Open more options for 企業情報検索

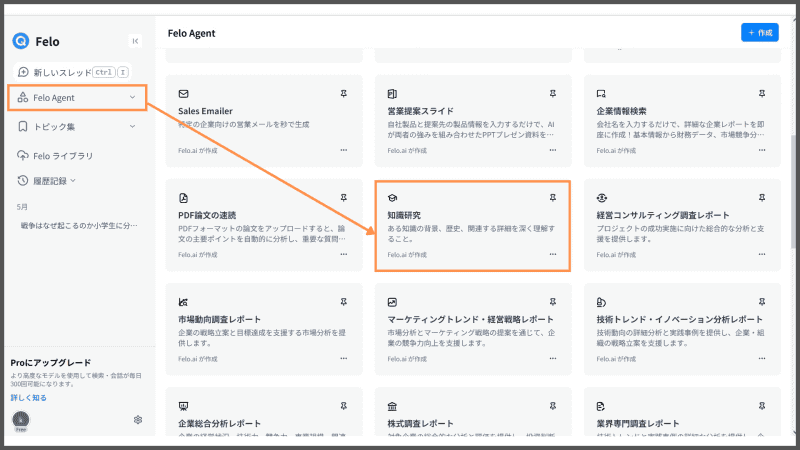762,150
